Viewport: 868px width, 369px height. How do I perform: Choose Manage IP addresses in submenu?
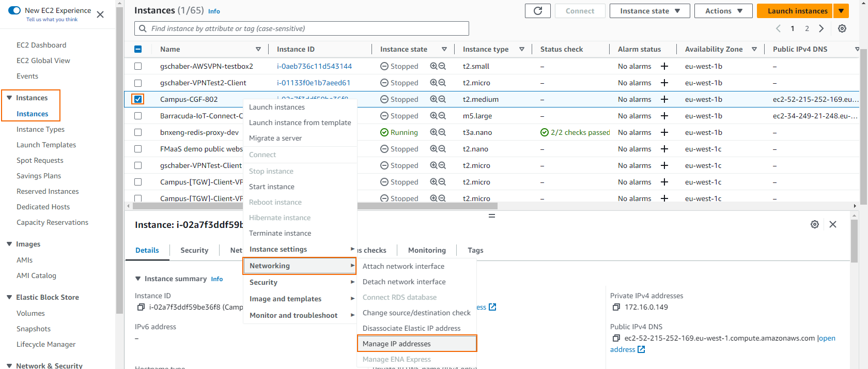pos(416,344)
